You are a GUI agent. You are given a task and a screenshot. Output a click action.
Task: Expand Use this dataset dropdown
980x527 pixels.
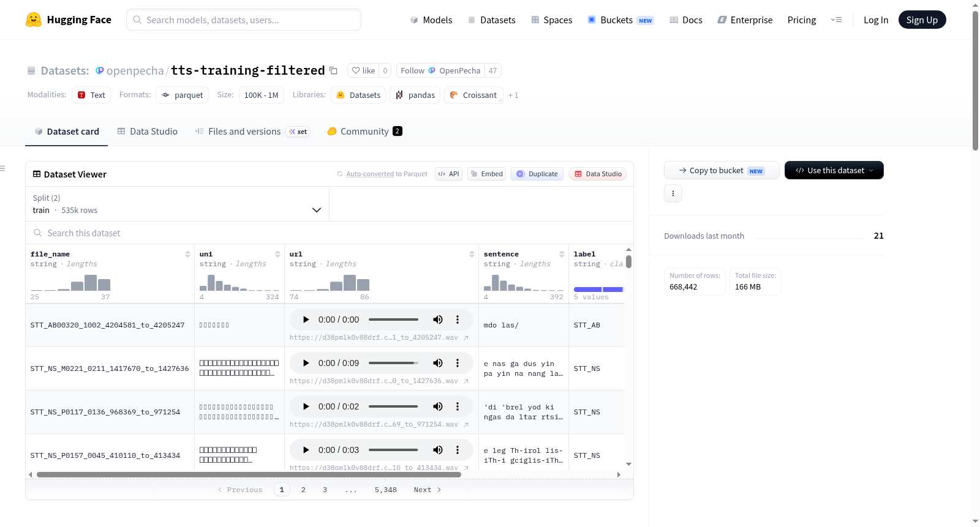834,170
